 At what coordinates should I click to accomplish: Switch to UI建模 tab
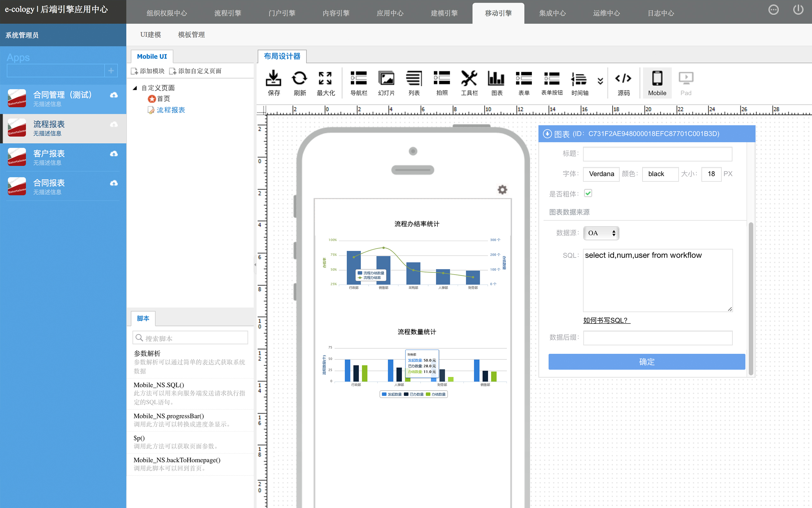(x=150, y=35)
